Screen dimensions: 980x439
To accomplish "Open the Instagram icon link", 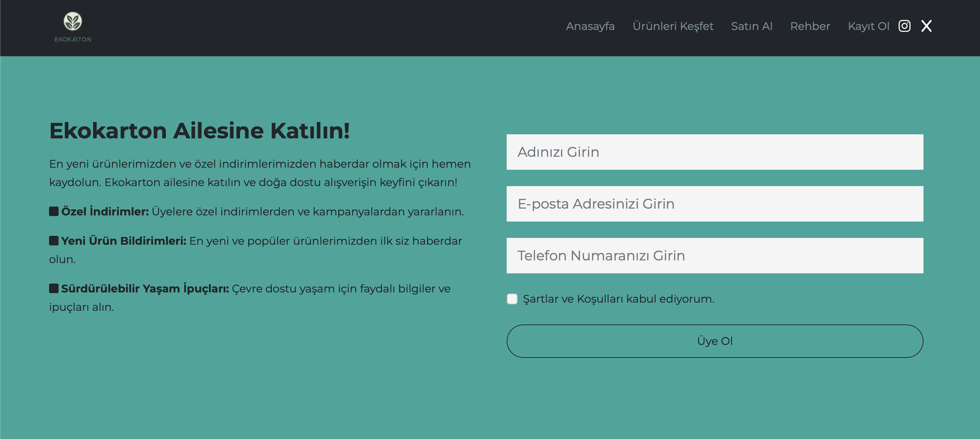I will 904,26.
